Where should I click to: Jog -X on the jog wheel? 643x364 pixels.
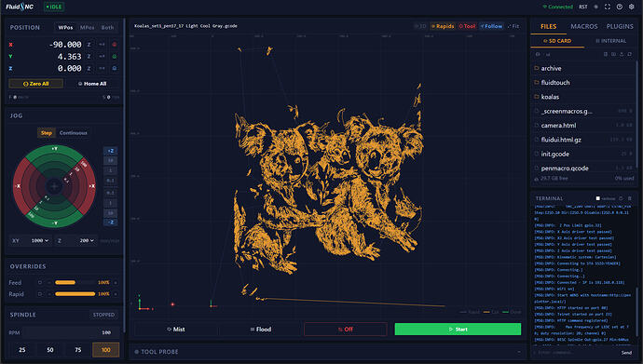point(18,186)
